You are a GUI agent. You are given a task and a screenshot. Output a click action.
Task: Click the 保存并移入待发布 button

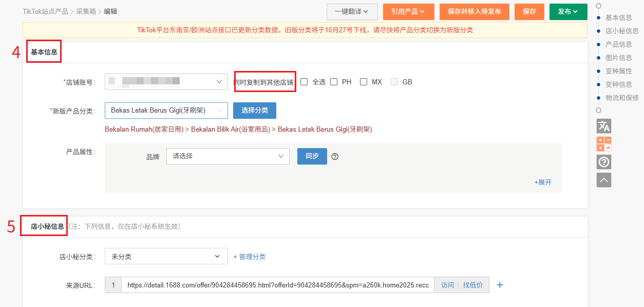(474, 11)
